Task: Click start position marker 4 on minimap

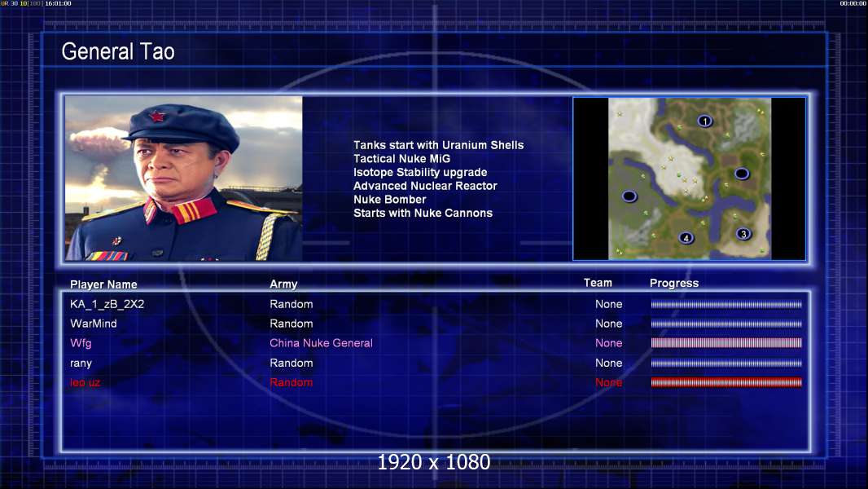Action: [x=686, y=238]
